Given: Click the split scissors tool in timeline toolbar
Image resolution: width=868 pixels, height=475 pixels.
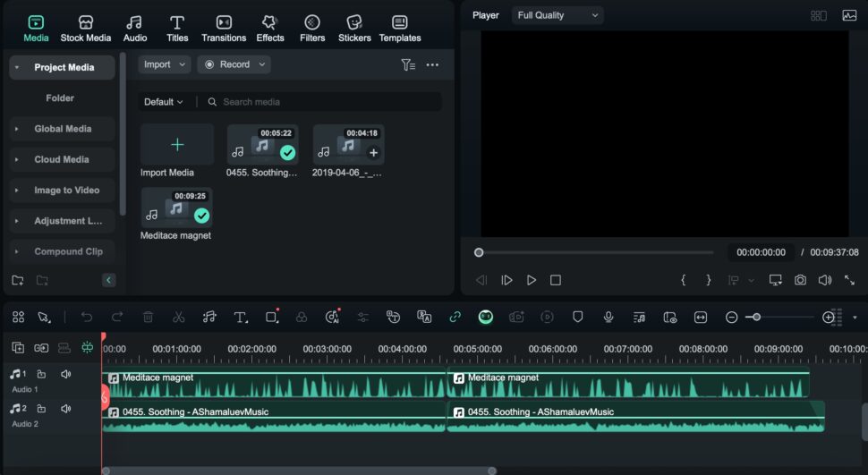Looking at the screenshot, I should click(178, 317).
